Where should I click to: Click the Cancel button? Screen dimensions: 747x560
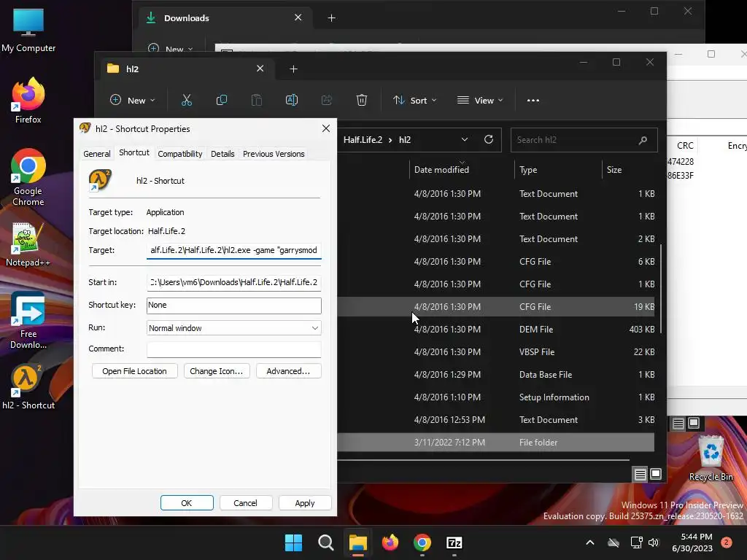(245, 503)
